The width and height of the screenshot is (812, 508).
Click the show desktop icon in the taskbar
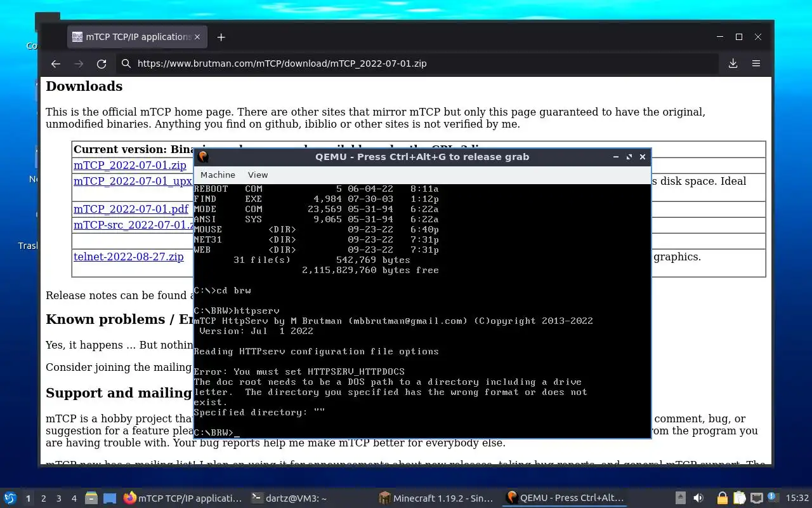tap(110, 498)
